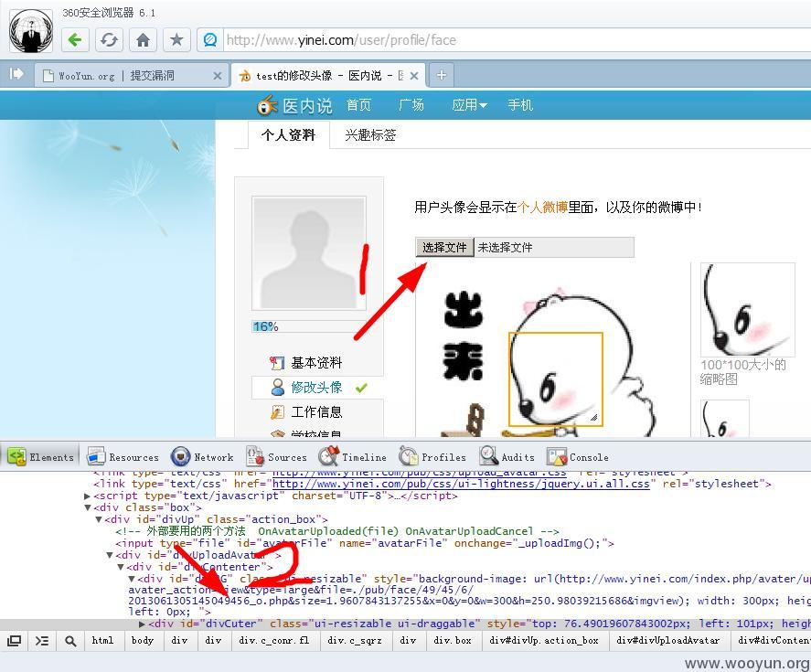
Task: Expand the script type=text/javascript node
Action: click(x=87, y=496)
